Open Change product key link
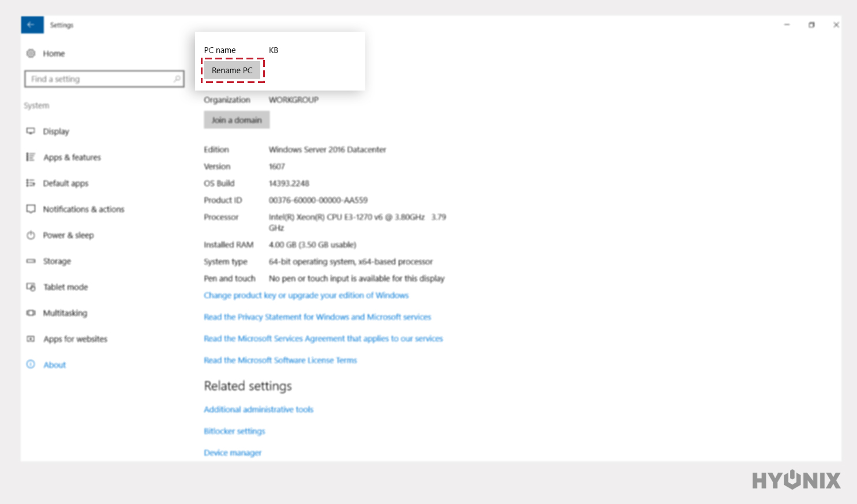Image resolution: width=857 pixels, height=504 pixels. [305, 295]
